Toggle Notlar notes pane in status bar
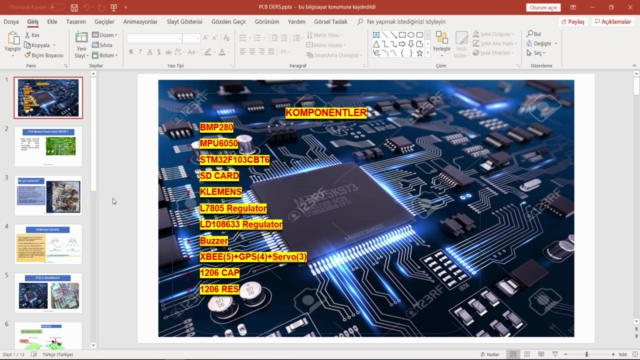This screenshot has width=640, height=360. tap(490, 354)
